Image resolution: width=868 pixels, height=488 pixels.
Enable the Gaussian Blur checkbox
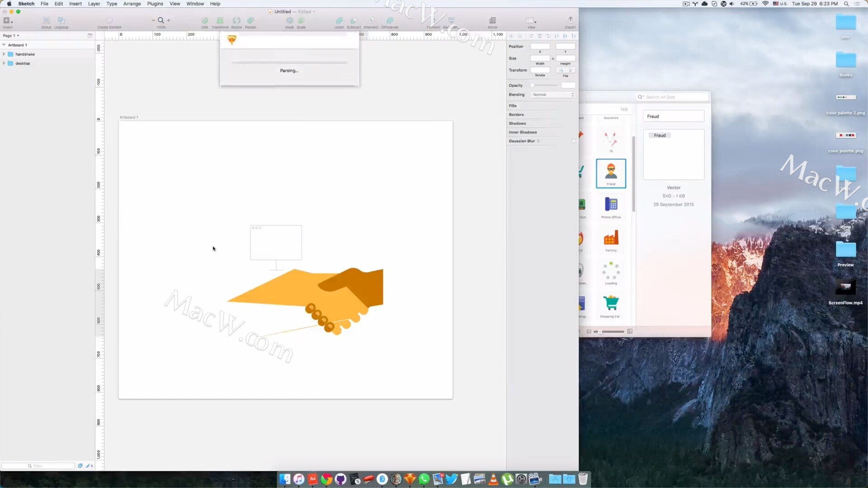pos(573,141)
